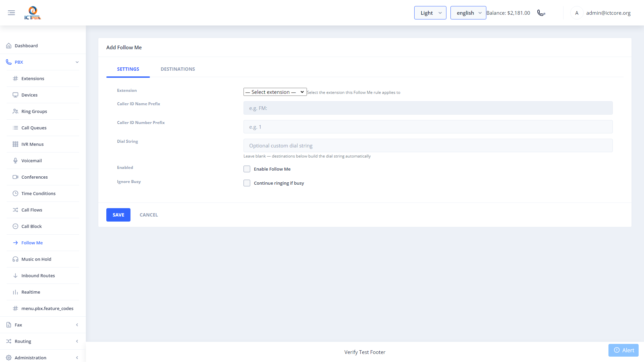
Task: Click the Inbound Routes down-arrow icon
Action: click(15, 276)
